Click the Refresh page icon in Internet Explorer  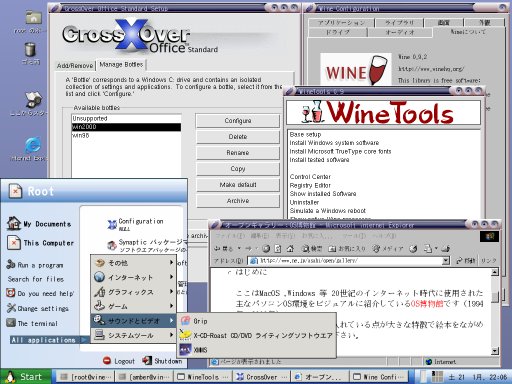pyautogui.click(x=278, y=248)
